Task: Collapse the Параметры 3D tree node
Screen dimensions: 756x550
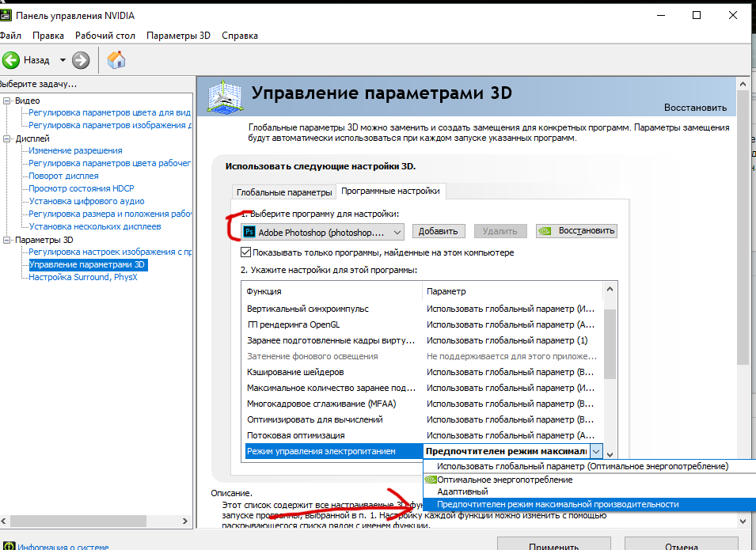Action: (7, 240)
